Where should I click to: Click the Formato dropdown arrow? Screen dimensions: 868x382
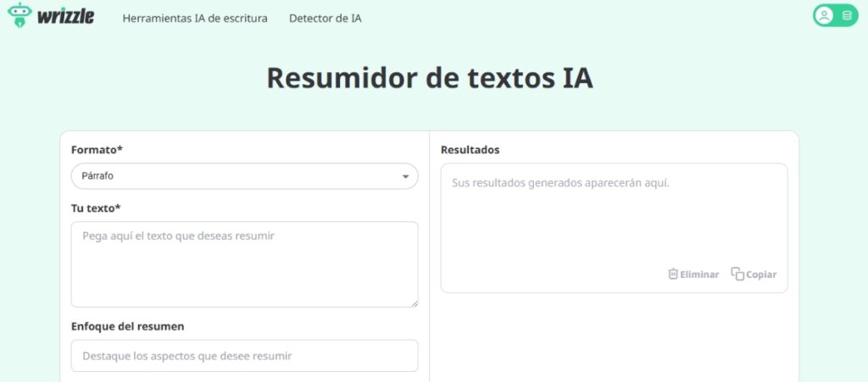[405, 177]
